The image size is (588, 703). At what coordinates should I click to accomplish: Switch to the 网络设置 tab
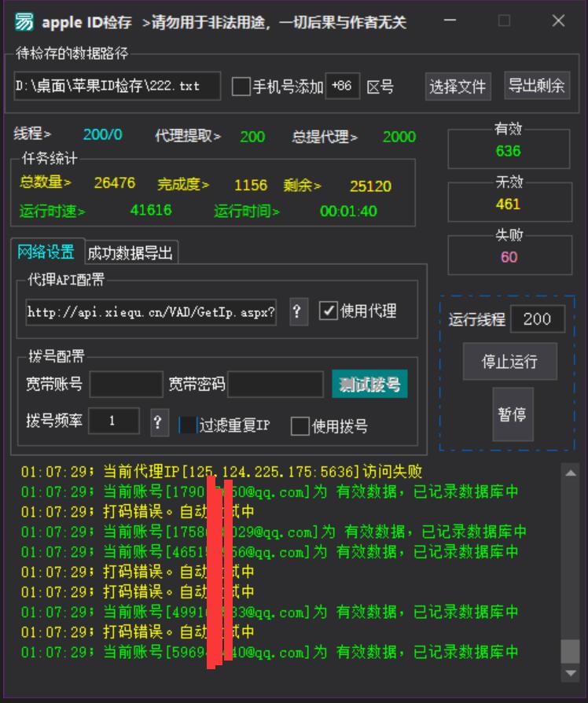pos(46,252)
